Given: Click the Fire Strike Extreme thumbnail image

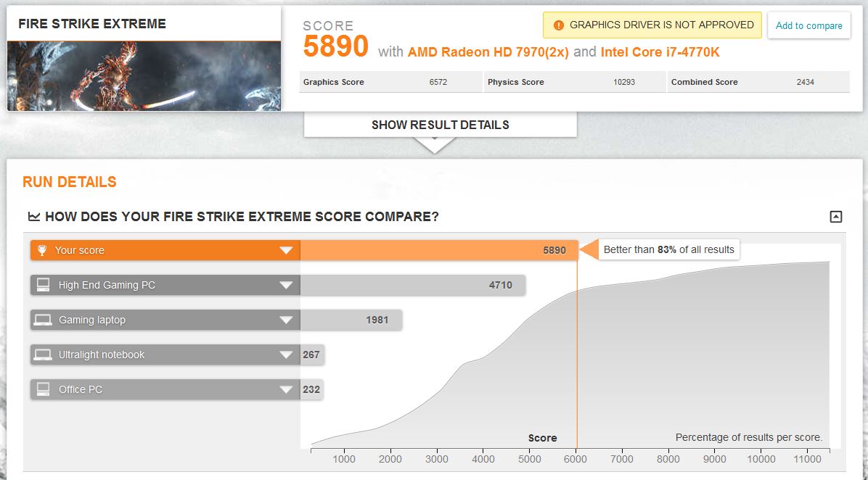Looking at the screenshot, I should click(144, 76).
